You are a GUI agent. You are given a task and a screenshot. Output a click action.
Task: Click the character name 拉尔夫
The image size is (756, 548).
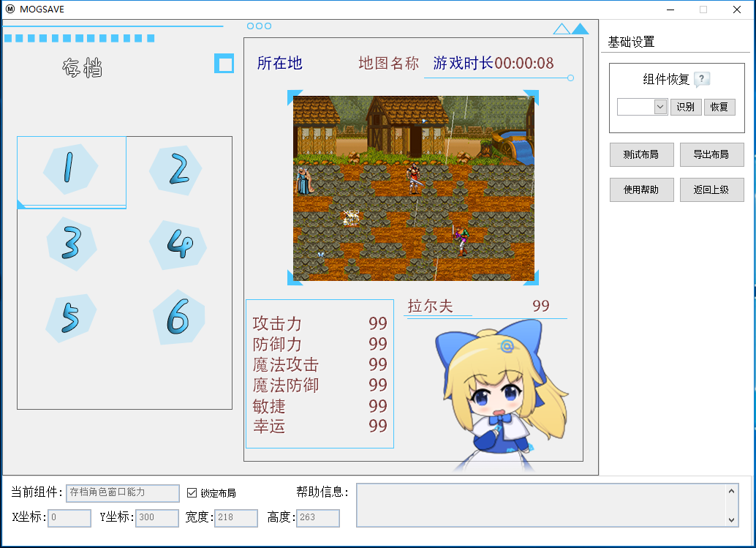(x=431, y=306)
